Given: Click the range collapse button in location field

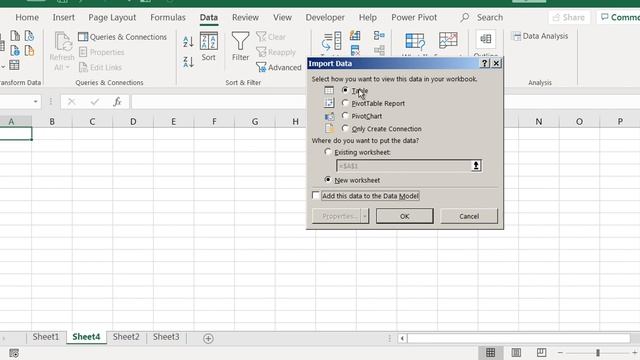Looking at the screenshot, I should [x=476, y=166].
